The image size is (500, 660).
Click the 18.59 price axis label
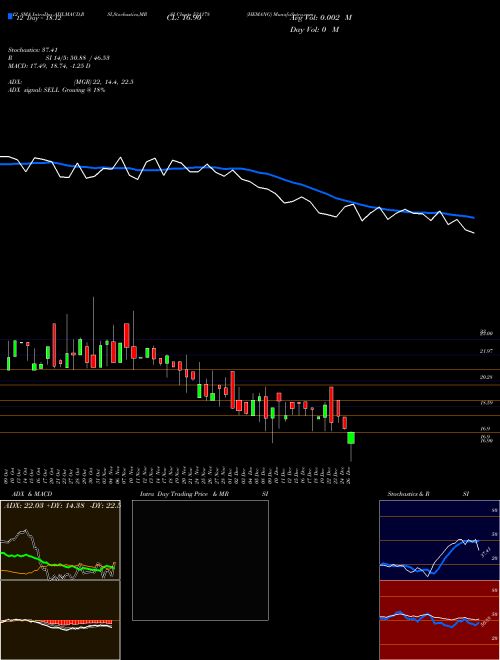coord(486,403)
